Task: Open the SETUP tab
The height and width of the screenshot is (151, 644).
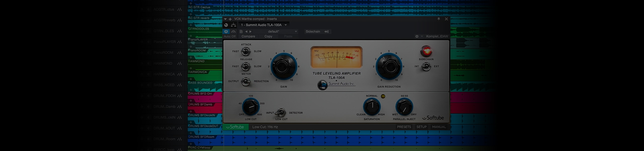Action: click(421, 127)
